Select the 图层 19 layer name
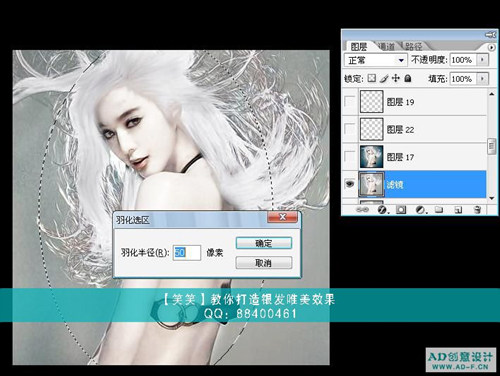500x376 pixels. (x=400, y=102)
